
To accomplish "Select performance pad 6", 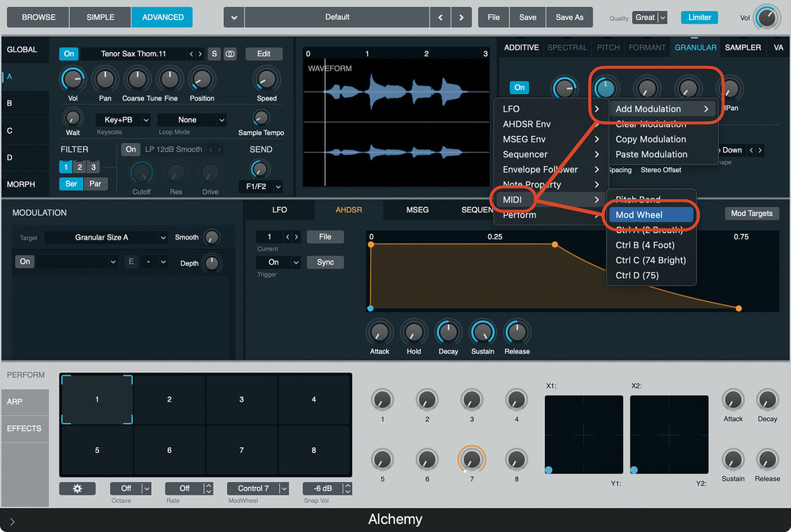I will (169, 450).
